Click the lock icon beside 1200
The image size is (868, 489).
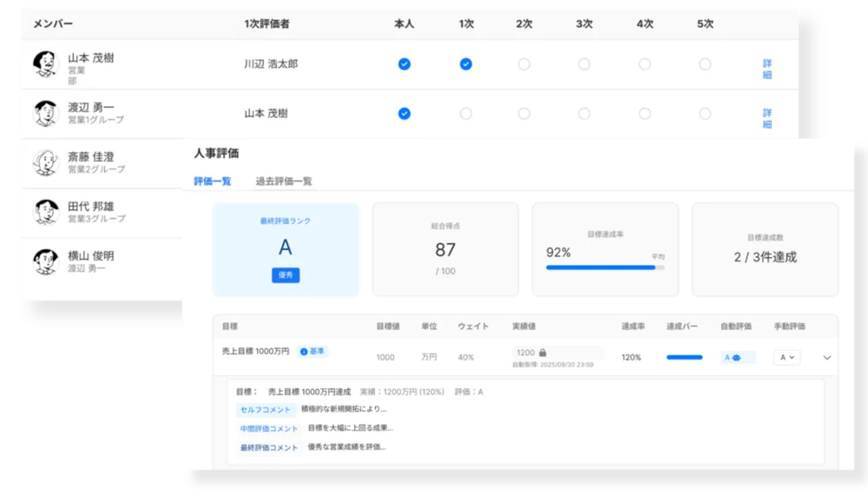coord(542,353)
